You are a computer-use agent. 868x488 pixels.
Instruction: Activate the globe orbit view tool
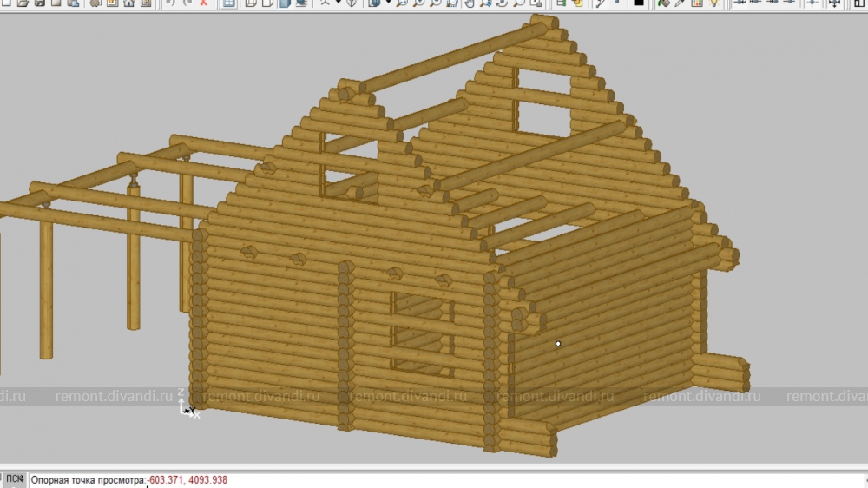coord(352,3)
